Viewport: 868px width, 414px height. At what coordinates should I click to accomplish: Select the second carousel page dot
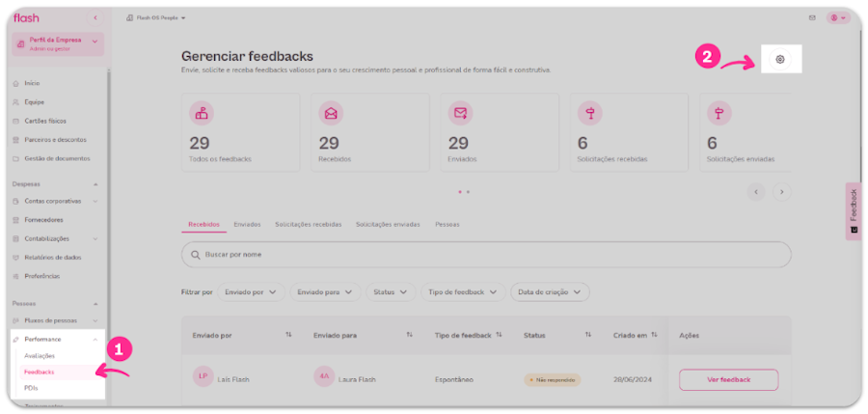coord(469,192)
